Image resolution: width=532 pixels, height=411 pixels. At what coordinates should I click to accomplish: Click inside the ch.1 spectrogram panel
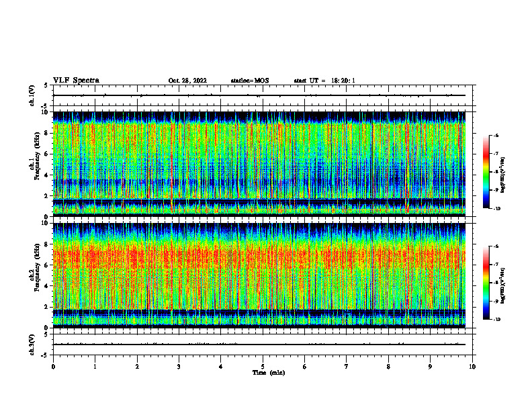pos(259,164)
